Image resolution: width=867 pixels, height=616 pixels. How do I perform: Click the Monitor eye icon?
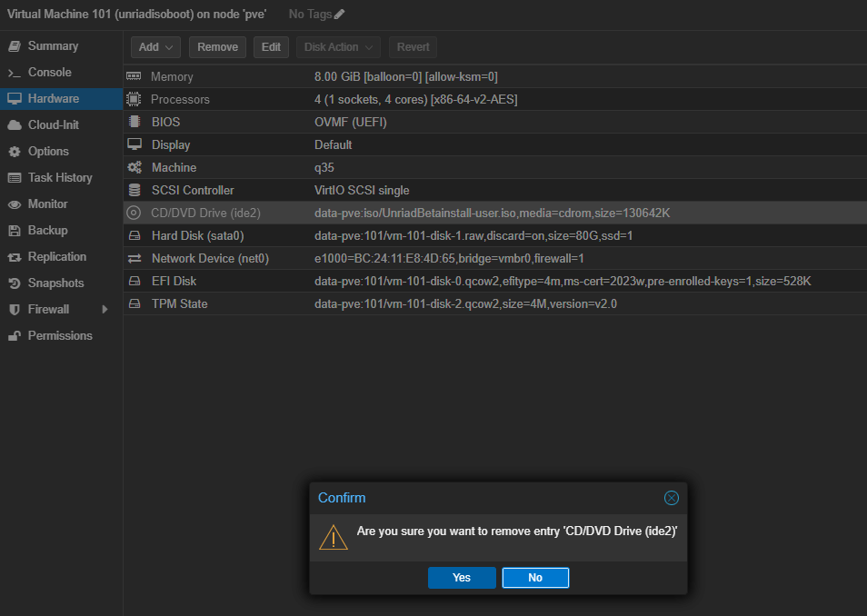coord(15,204)
